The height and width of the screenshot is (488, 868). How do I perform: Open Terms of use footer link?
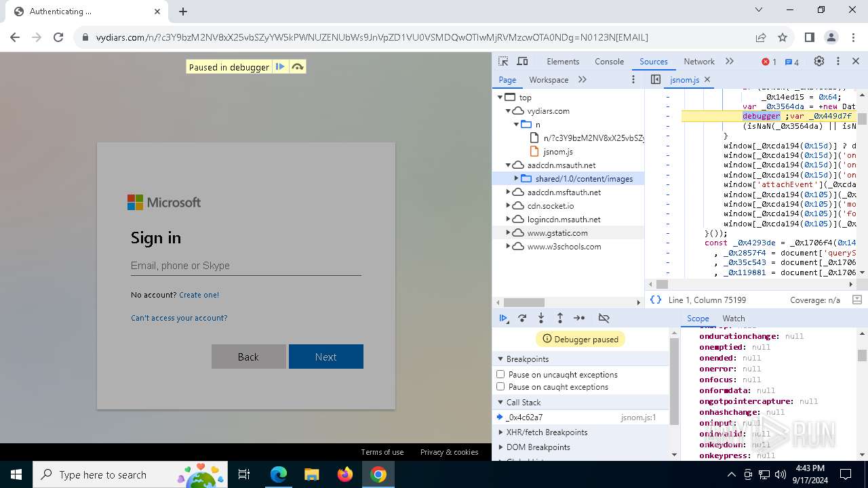coord(382,452)
